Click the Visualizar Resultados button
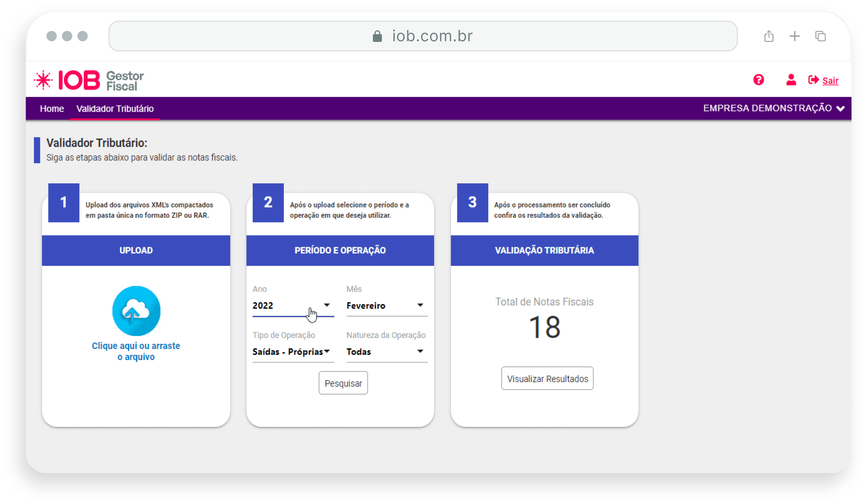 [x=547, y=379]
